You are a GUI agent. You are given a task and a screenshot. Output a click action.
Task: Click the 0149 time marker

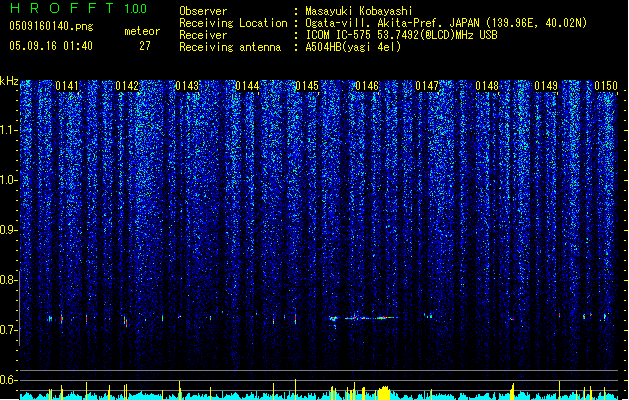pyautogui.click(x=546, y=86)
